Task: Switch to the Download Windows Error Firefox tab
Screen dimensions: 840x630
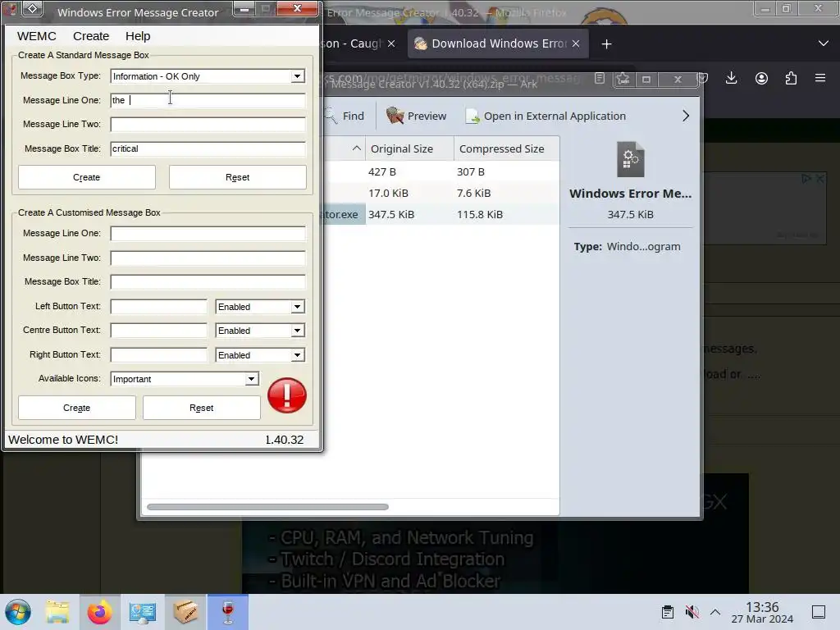Action: pyautogui.click(x=498, y=43)
